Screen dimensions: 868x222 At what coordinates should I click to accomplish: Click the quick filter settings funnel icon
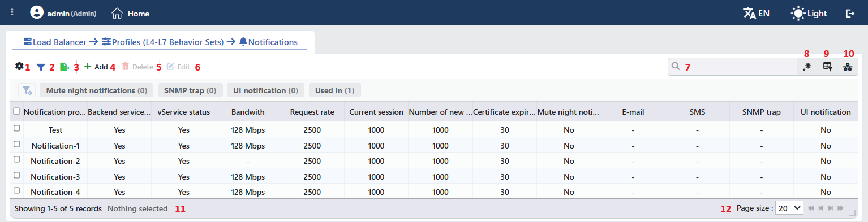(x=27, y=90)
